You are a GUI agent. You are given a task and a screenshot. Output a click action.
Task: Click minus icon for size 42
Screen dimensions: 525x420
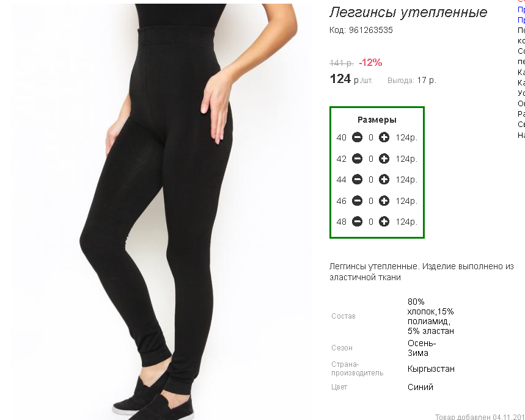point(358,159)
